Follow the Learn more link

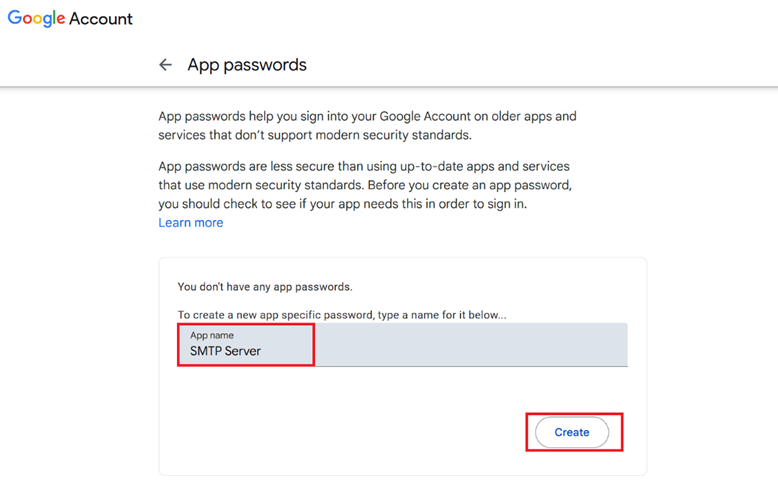click(x=190, y=222)
